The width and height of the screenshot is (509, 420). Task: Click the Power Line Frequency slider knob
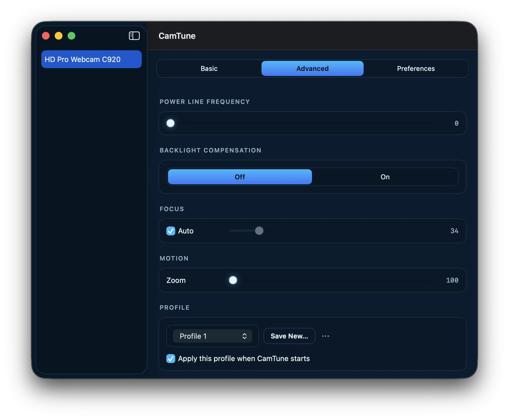click(171, 123)
